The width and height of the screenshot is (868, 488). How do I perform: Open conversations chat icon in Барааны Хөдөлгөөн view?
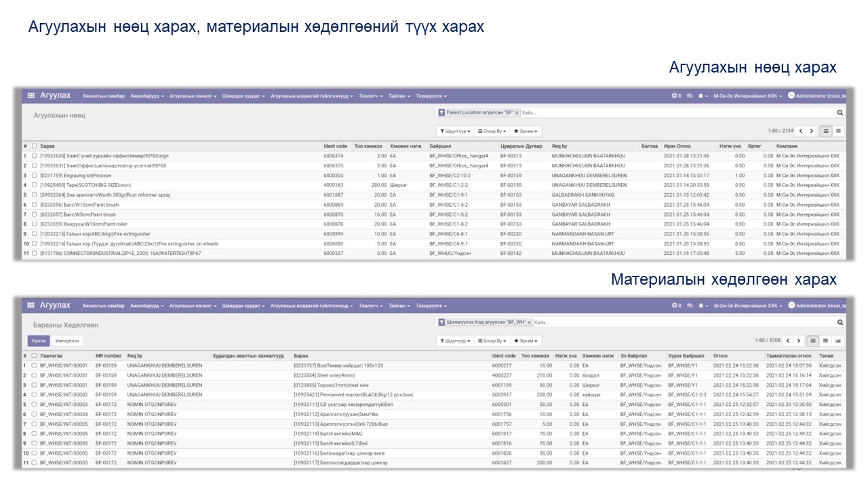click(690, 306)
